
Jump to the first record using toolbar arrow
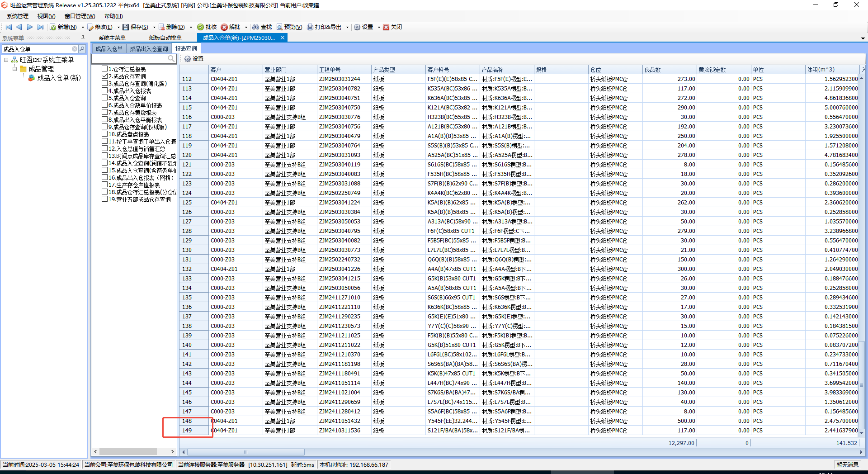pyautogui.click(x=9, y=27)
